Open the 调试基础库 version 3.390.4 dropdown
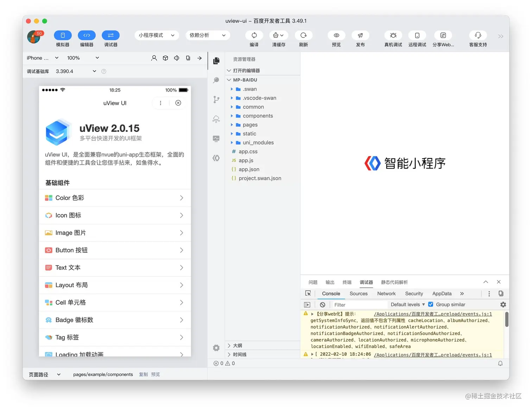532x410 pixels. click(76, 71)
